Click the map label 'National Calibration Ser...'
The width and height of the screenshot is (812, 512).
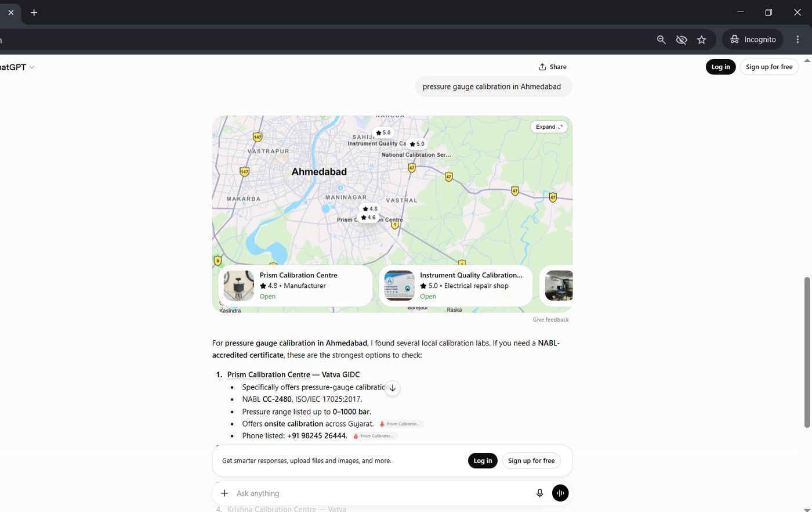(x=416, y=155)
